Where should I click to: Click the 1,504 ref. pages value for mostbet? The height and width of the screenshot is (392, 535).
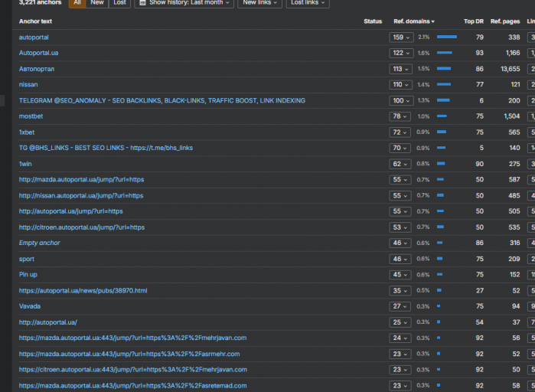(512, 116)
